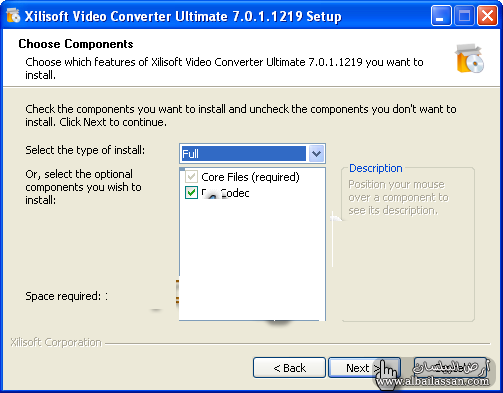The image size is (503, 393).
Task: Click the Xilisoft Corporation branding text
Action: [56, 342]
